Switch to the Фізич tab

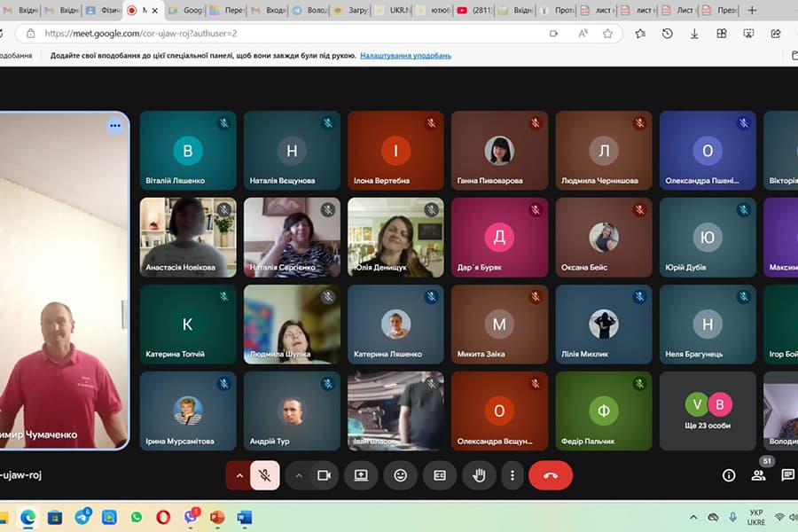tap(102, 10)
